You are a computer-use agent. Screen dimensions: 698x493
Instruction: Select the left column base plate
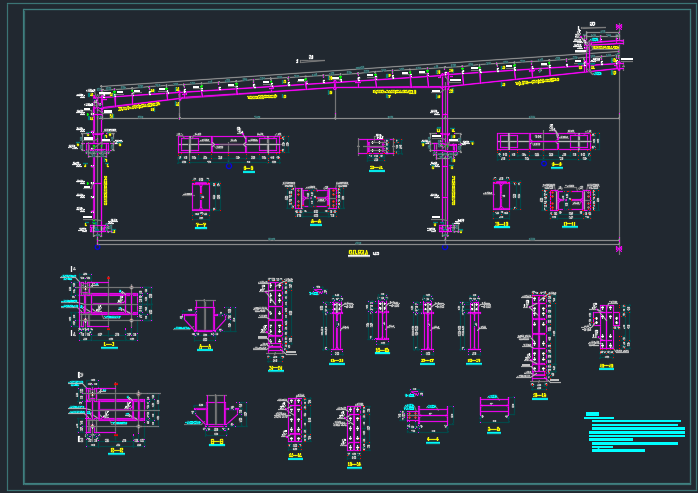pos(99,228)
